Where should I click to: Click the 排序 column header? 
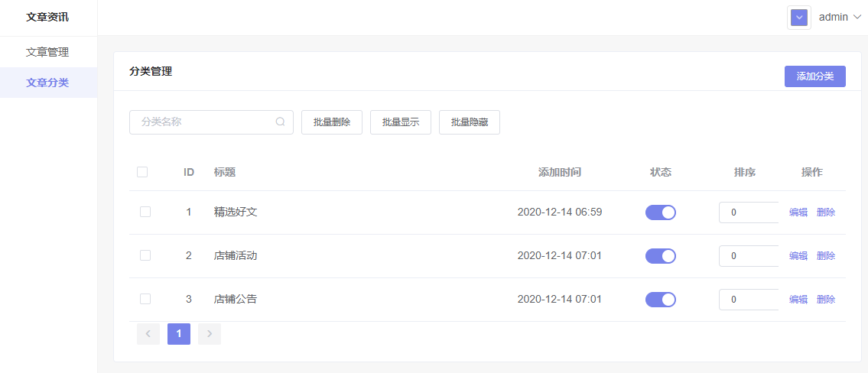pos(745,172)
